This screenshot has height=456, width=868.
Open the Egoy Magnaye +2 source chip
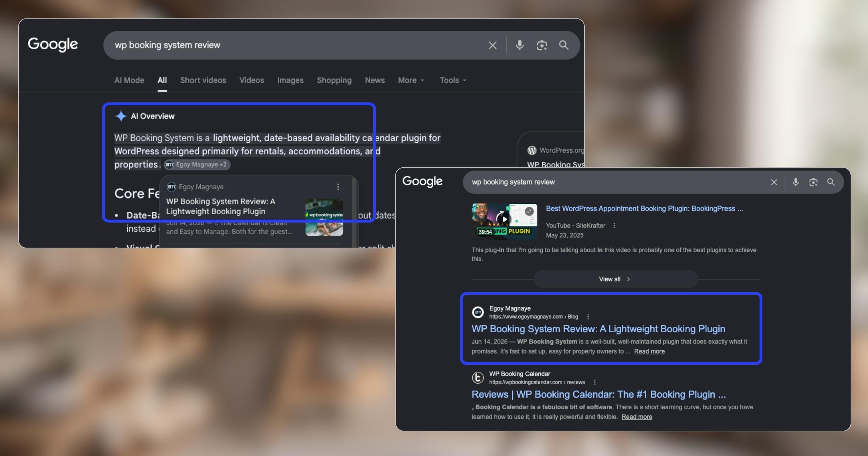point(197,164)
